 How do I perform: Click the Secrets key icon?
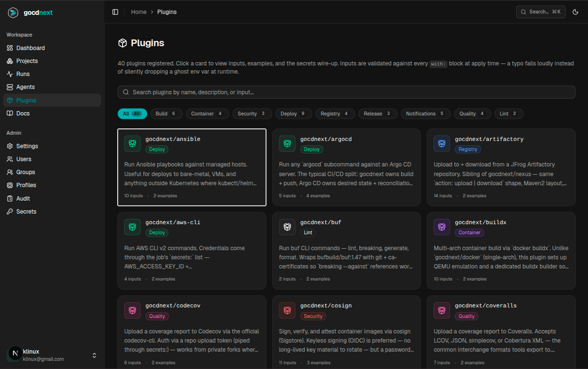point(10,212)
